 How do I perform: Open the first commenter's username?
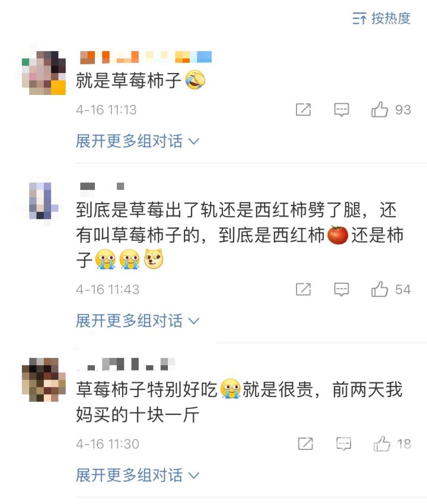[146, 57]
